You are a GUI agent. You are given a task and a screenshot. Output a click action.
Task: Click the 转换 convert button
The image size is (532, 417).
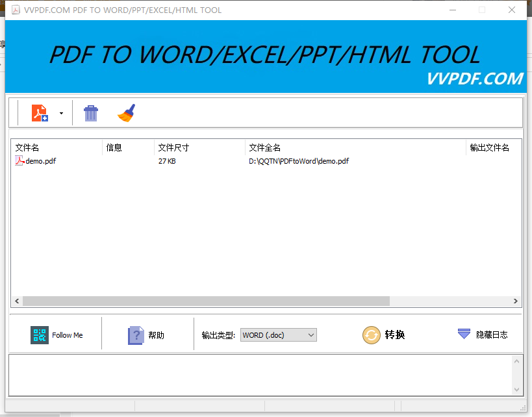pos(394,335)
